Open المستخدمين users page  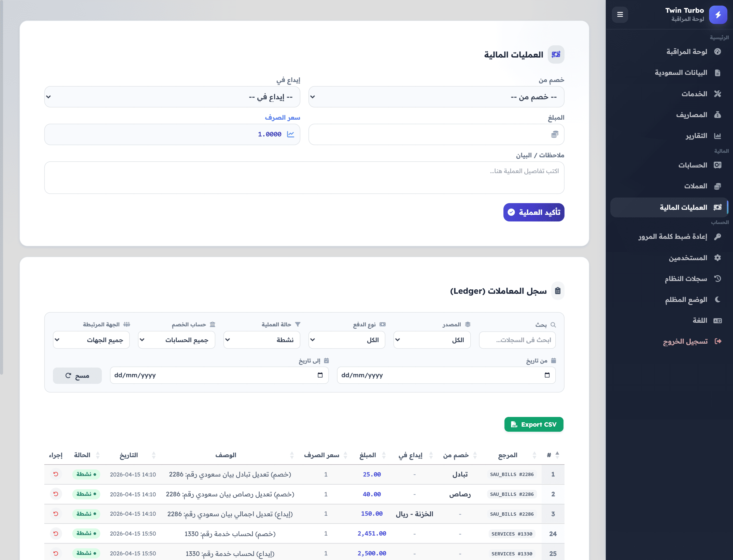[669, 258]
